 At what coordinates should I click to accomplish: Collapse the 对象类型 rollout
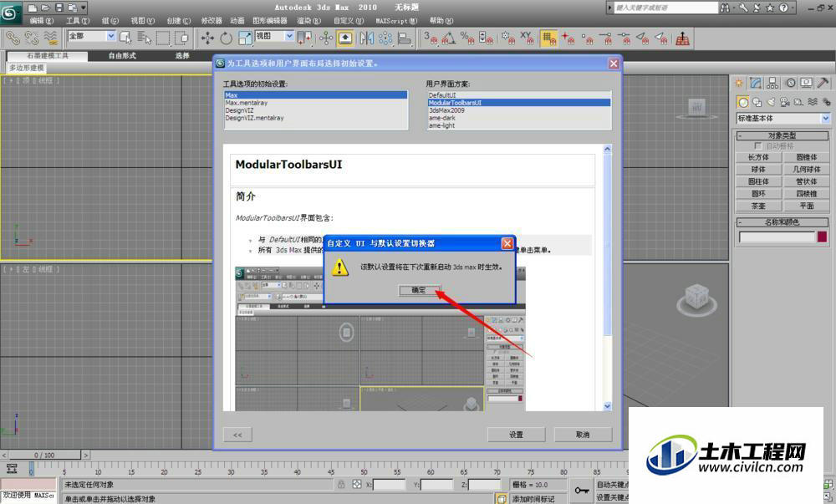pyautogui.click(x=782, y=136)
